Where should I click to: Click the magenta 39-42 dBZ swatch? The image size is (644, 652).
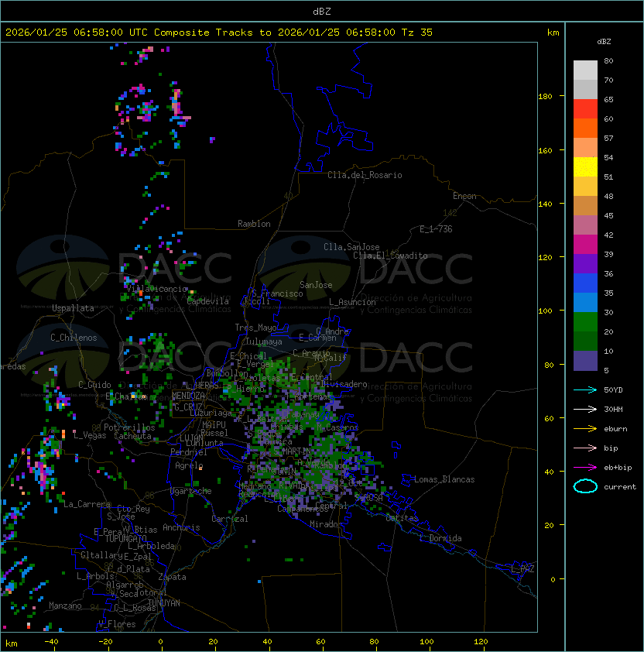click(585, 245)
